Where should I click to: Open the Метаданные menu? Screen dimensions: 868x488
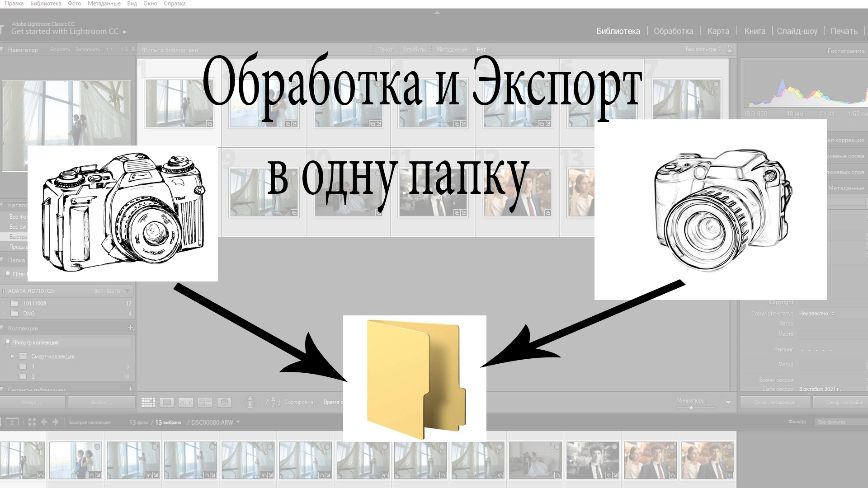[104, 4]
